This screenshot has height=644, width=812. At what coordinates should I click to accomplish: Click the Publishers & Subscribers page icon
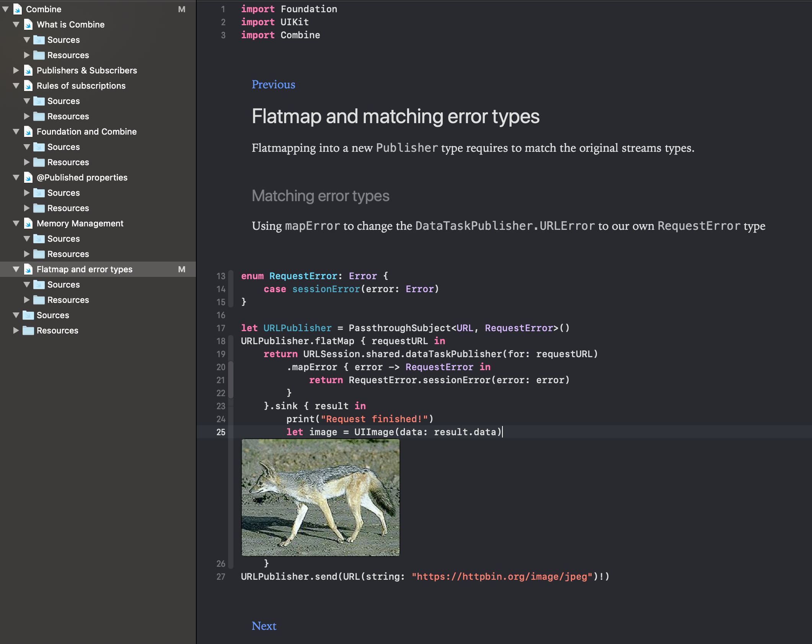(x=28, y=70)
